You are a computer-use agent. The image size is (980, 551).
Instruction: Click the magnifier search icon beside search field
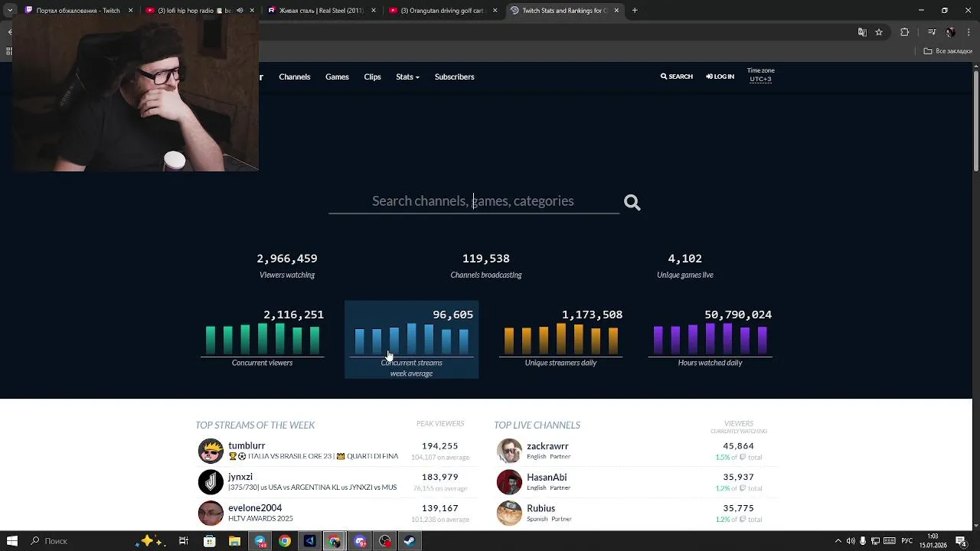click(x=632, y=202)
